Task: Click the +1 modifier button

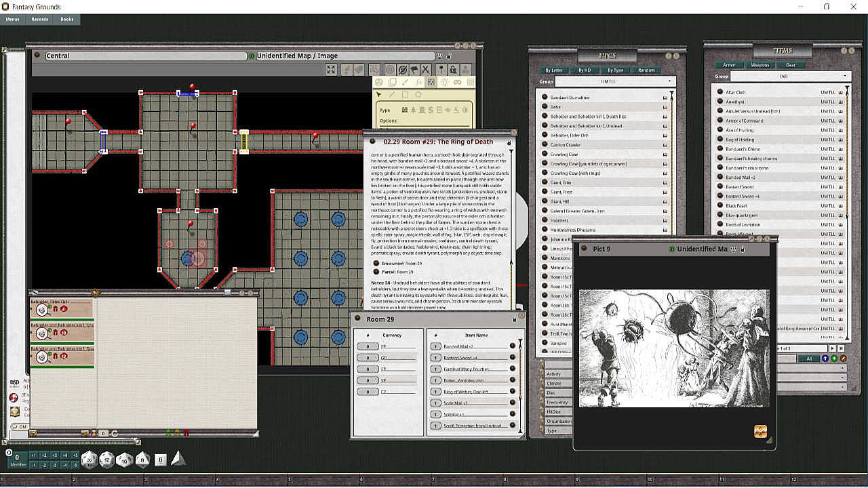Action: 33,455
